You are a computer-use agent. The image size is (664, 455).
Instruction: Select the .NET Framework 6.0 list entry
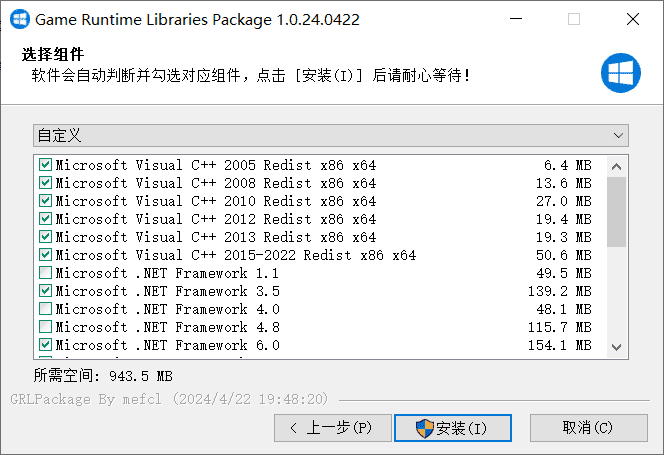167,345
